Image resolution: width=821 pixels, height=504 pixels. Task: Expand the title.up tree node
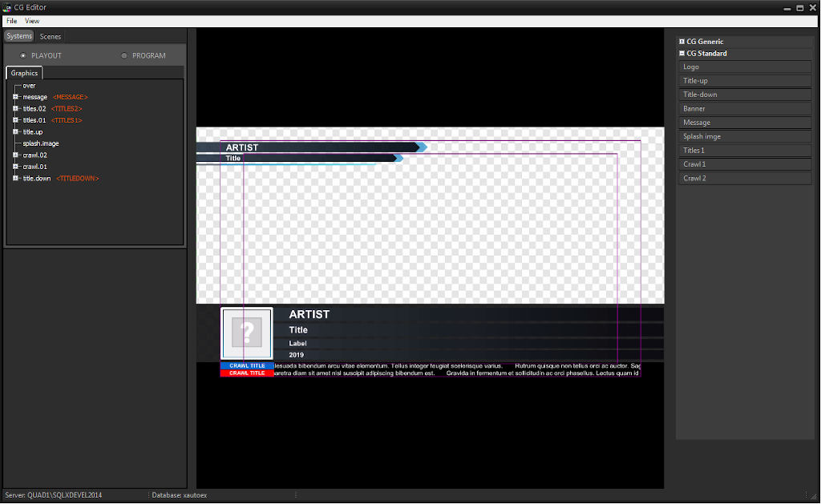click(15, 132)
